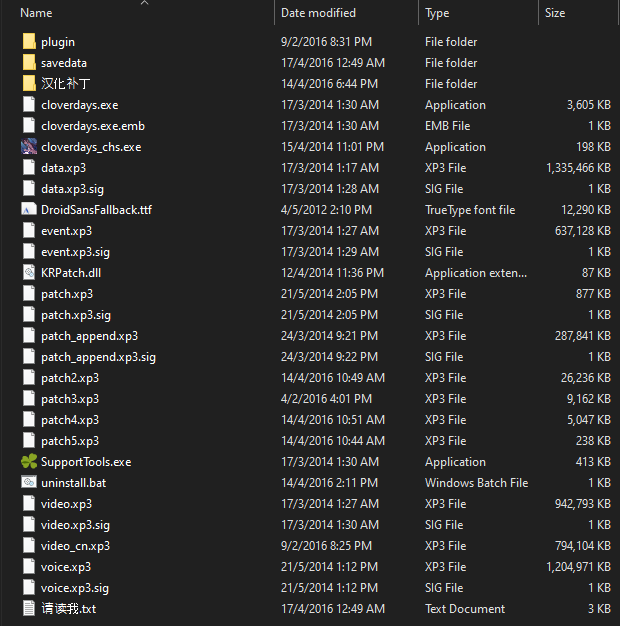The image size is (620, 626).
Task: Select the event.xp3 file name
Action: pyautogui.click(x=66, y=231)
